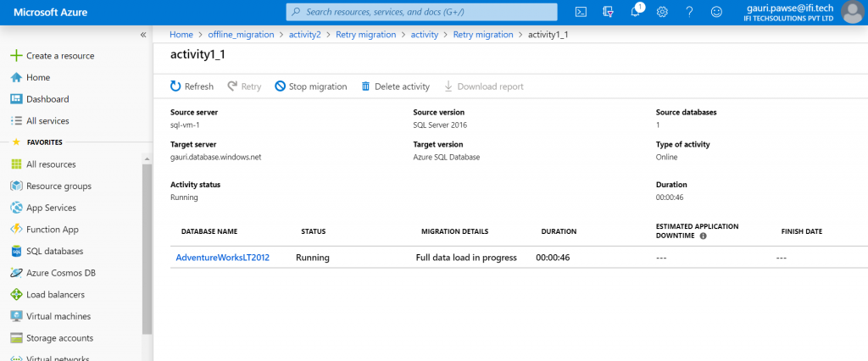
Task: Sort by Status column header
Action: click(x=314, y=231)
